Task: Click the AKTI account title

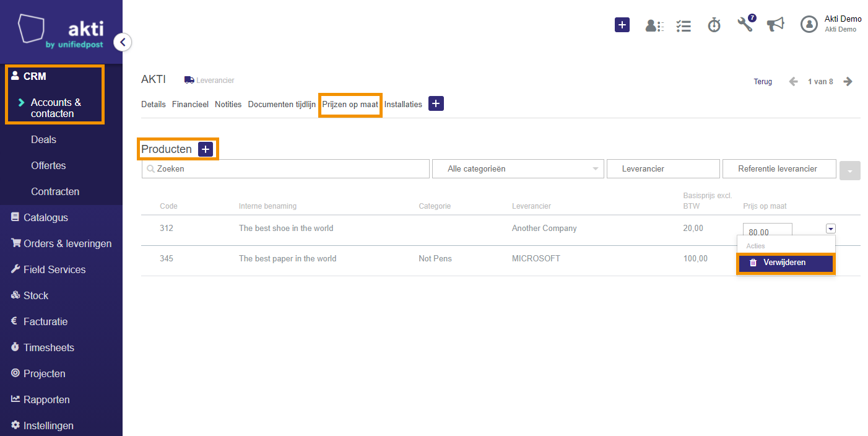Action: (154, 79)
